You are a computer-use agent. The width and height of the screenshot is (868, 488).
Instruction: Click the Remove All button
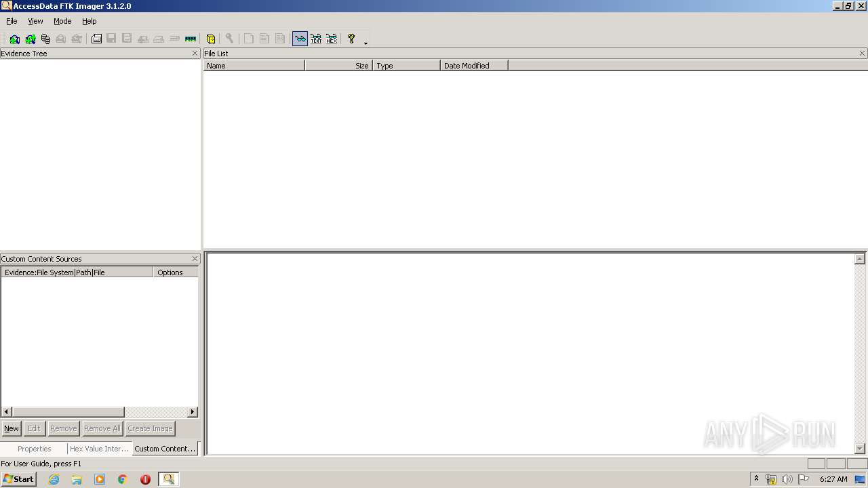[102, 428]
